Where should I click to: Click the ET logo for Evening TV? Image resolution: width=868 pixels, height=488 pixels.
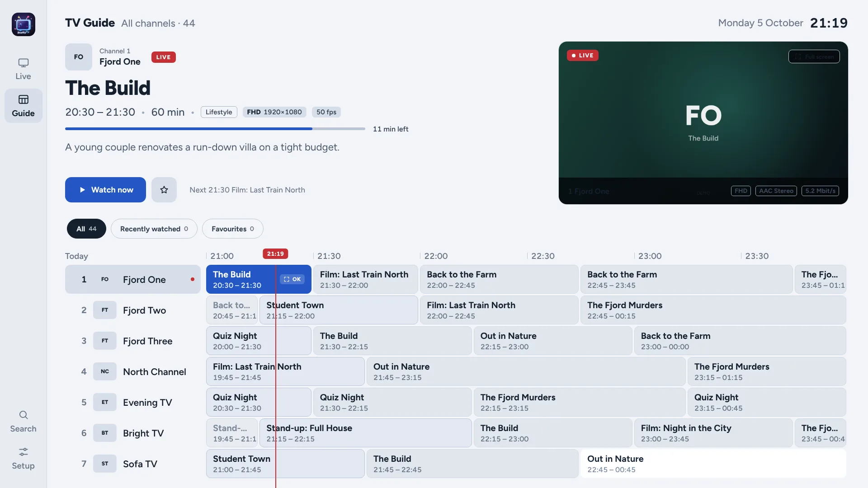[x=105, y=402]
